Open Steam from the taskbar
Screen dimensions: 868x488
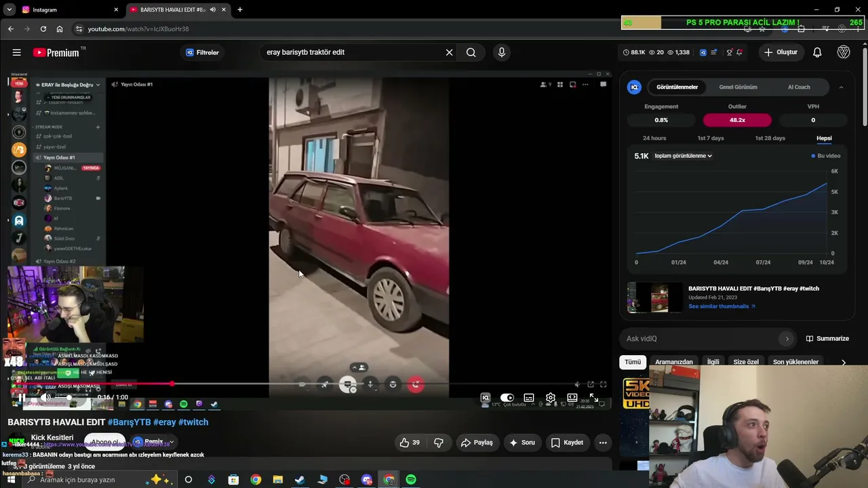[299, 480]
